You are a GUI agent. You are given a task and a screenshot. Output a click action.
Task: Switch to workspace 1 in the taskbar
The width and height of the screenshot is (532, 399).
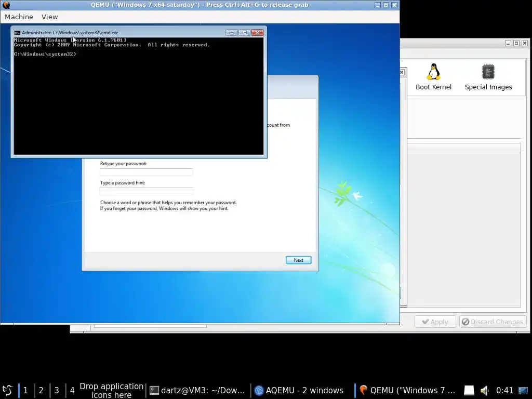coord(25,390)
